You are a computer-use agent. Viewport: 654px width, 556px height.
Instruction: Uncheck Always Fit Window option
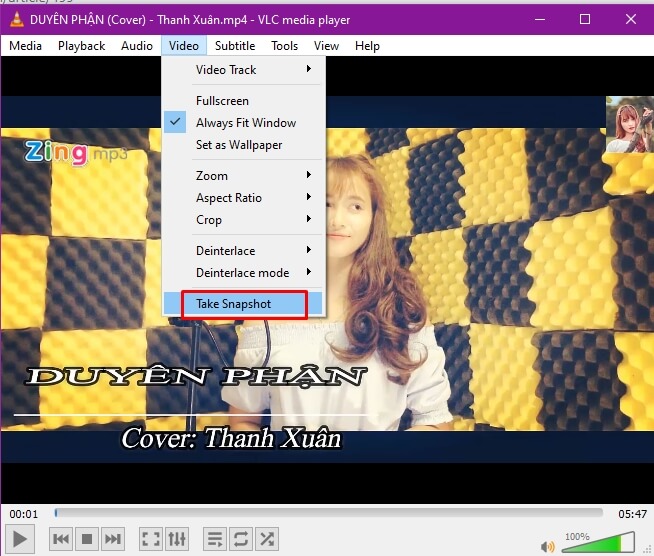point(245,123)
